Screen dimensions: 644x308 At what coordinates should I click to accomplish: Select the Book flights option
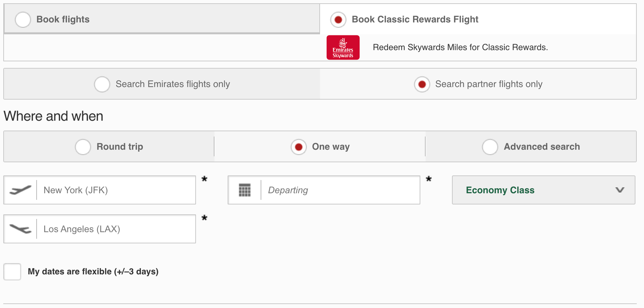(23, 19)
